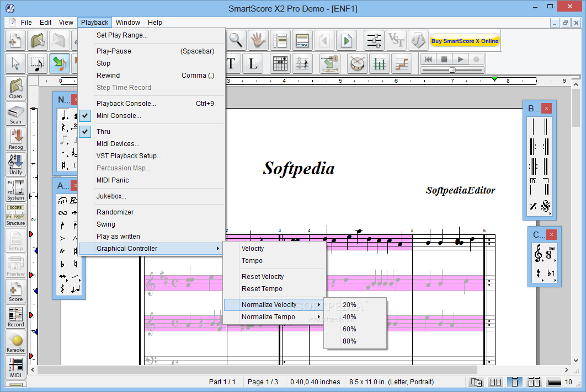
Task: Click vertical scrollbar down arrow
Action: click(x=576, y=360)
